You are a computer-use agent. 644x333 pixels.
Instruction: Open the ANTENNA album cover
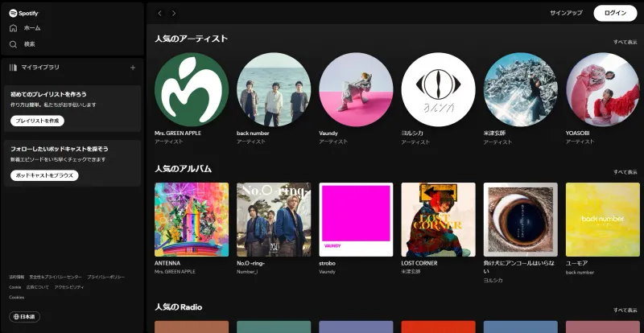click(x=192, y=220)
